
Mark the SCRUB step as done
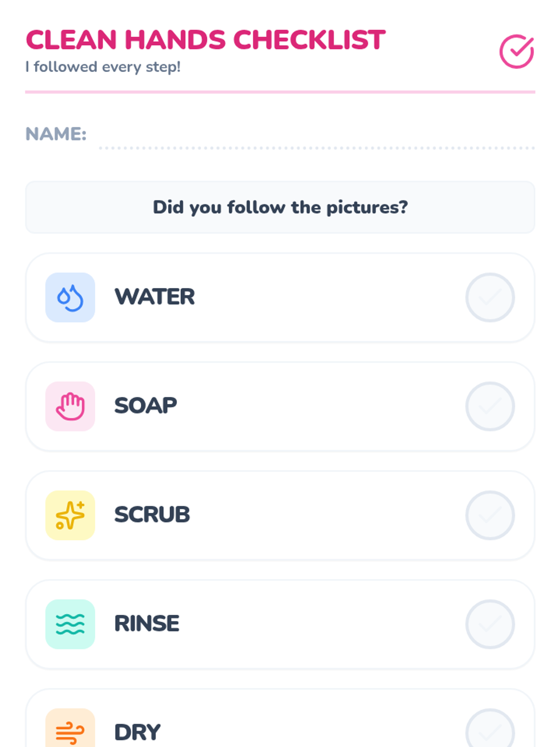click(x=490, y=515)
